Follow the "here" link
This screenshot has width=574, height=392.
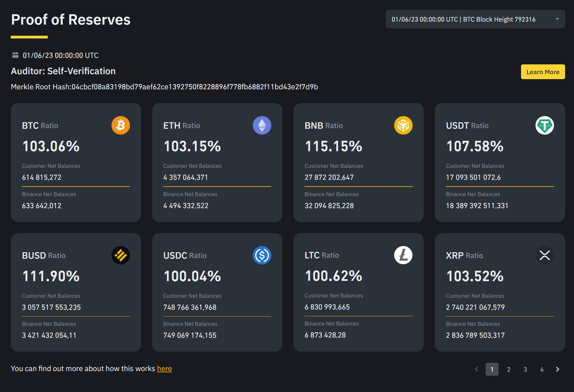click(164, 369)
